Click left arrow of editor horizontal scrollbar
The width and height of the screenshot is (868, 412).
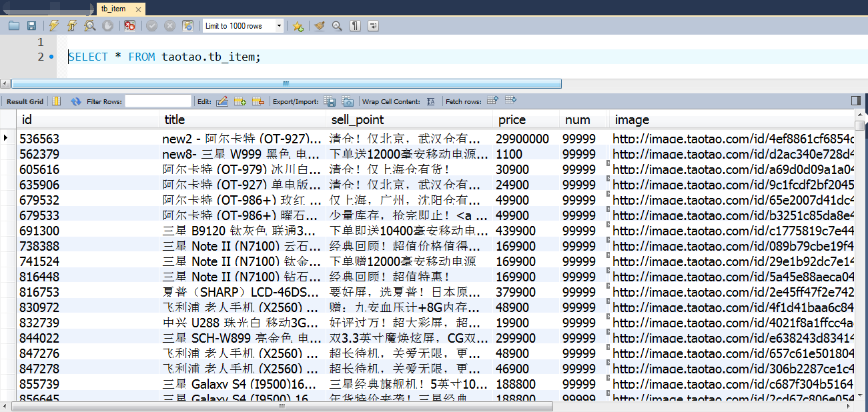point(5,83)
